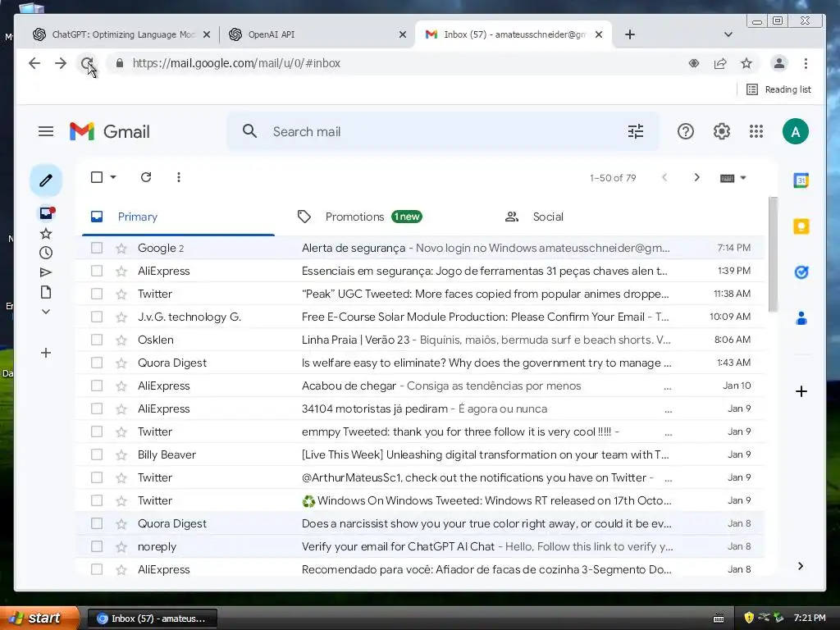Get add-ons plus icon in side panel
840x630 pixels.
pyautogui.click(x=801, y=391)
